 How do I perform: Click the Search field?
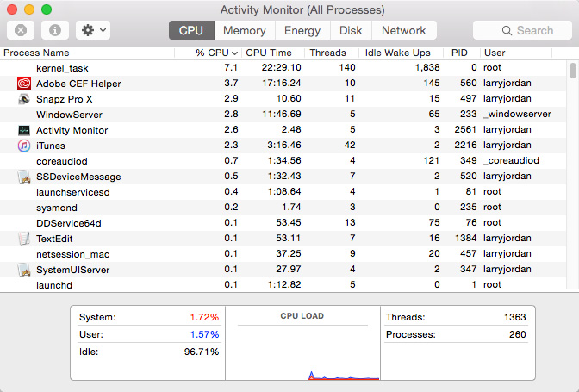pyautogui.click(x=522, y=30)
